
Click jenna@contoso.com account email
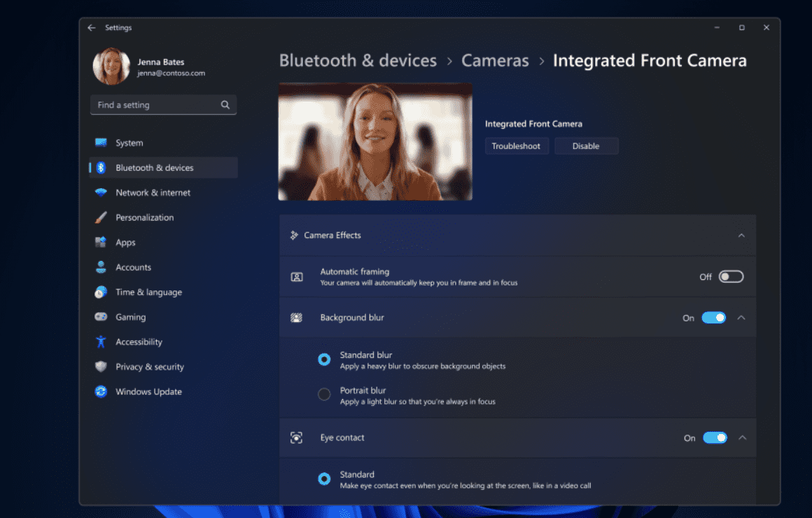tap(171, 73)
